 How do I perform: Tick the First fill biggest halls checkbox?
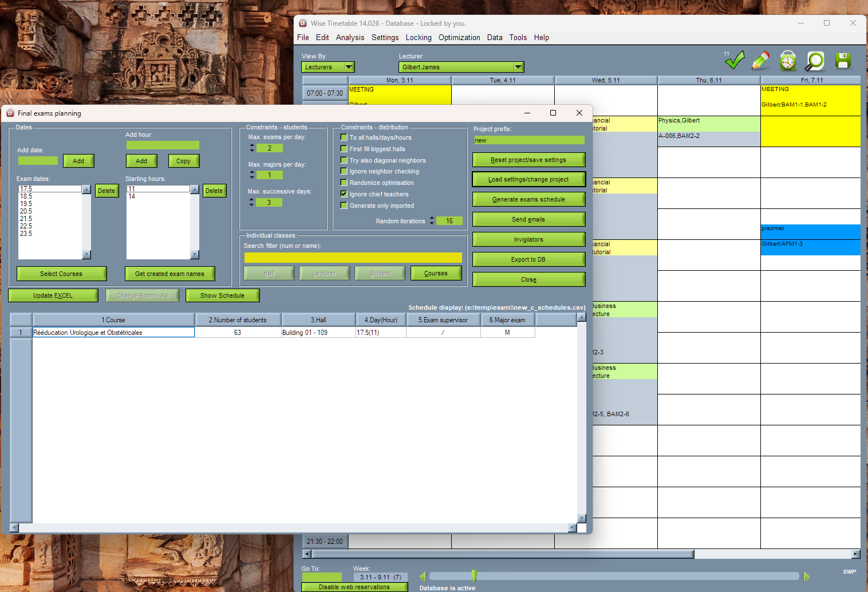pos(344,149)
